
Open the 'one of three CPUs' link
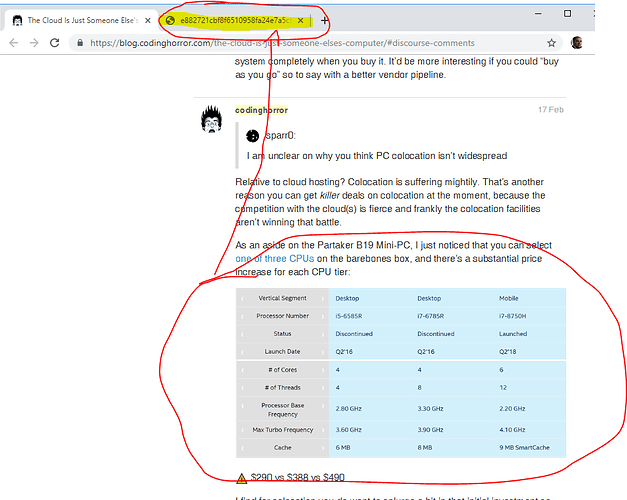point(275,258)
